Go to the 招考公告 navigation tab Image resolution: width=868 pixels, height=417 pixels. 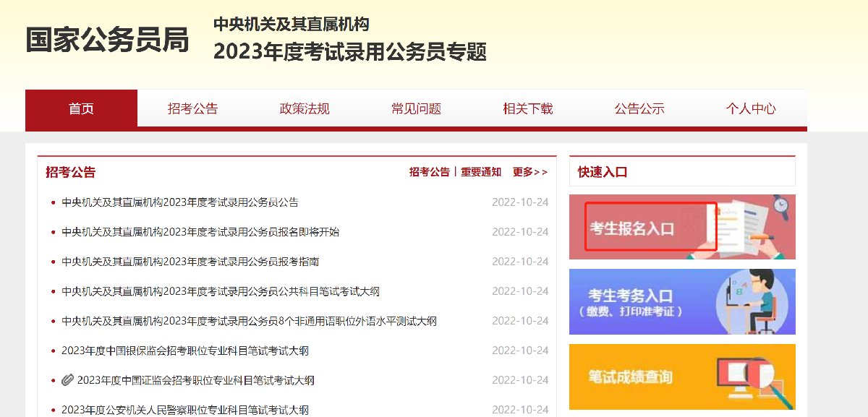[192, 108]
